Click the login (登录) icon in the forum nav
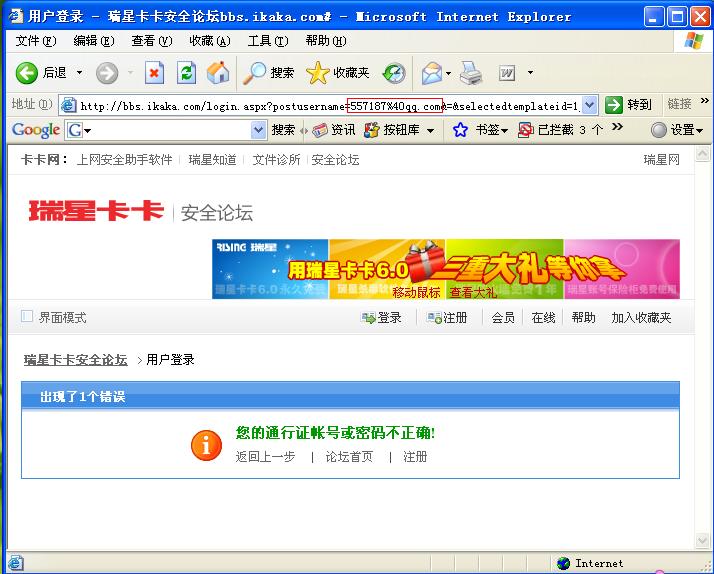The width and height of the screenshot is (714, 574). (x=368, y=318)
